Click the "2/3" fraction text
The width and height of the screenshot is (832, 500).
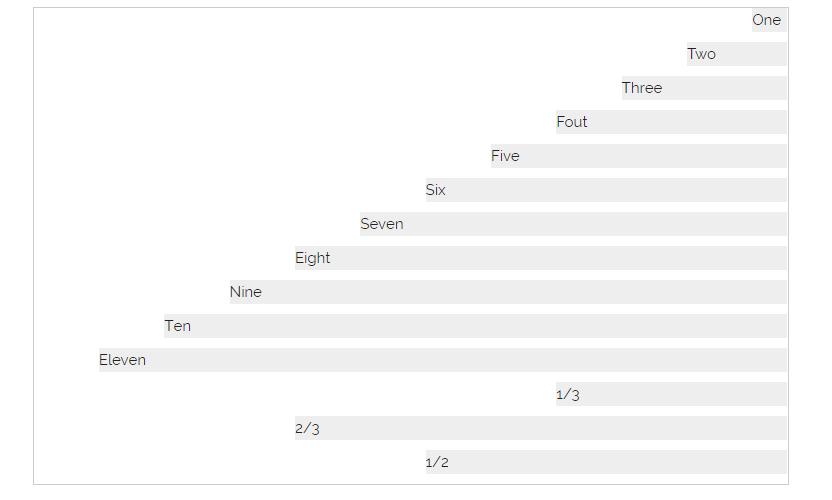(307, 429)
